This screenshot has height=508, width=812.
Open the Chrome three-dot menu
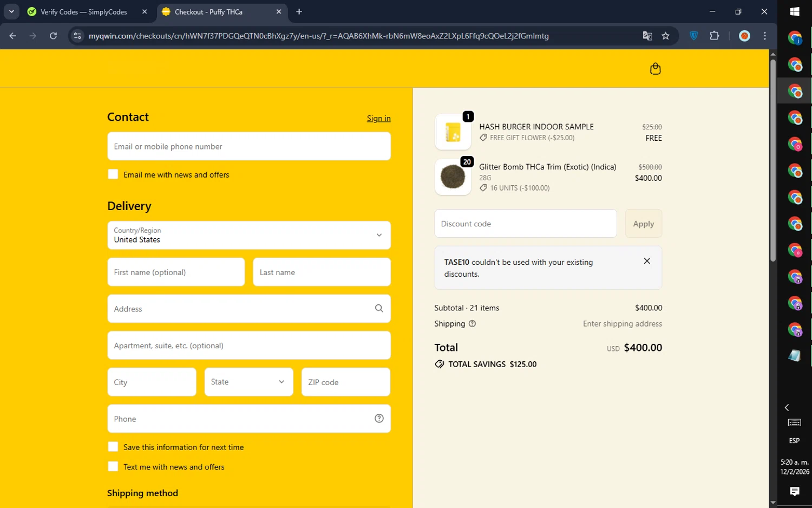click(765, 36)
